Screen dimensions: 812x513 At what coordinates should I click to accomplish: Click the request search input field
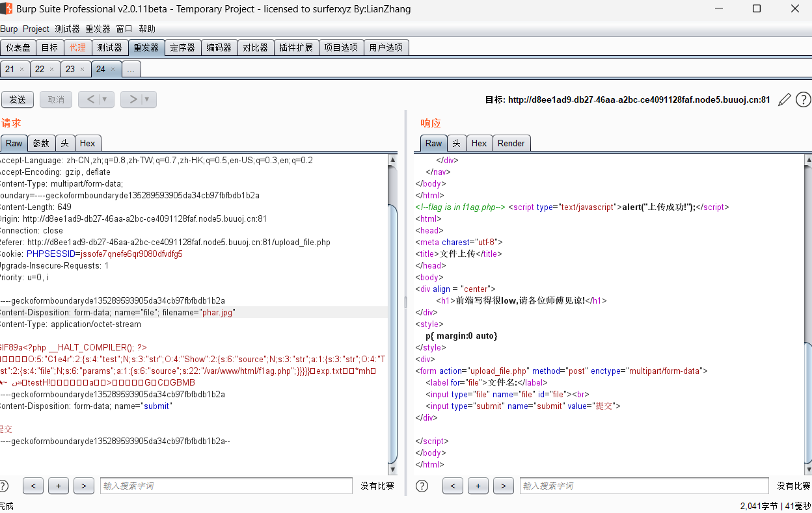pos(226,486)
